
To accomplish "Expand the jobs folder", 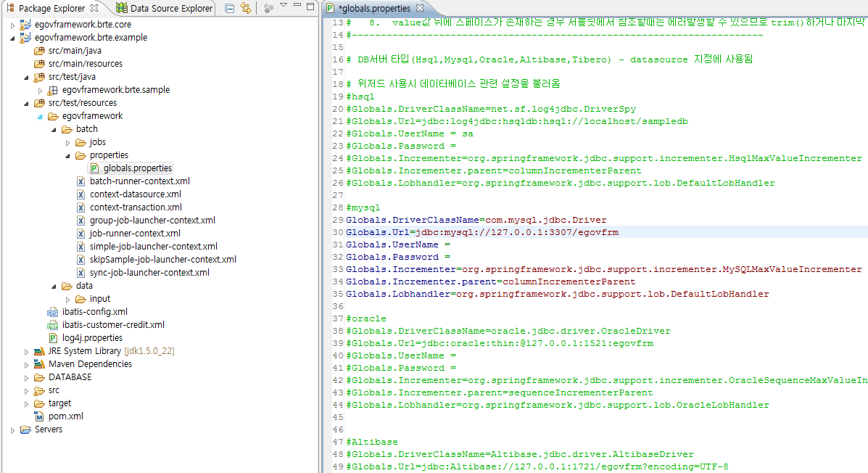I will pyautogui.click(x=68, y=142).
